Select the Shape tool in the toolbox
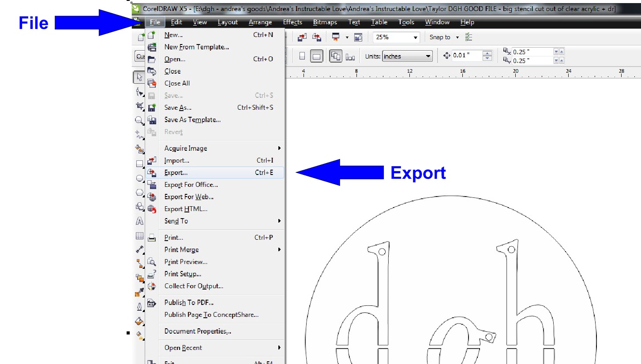The width and height of the screenshot is (641, 364). point(139,92)
